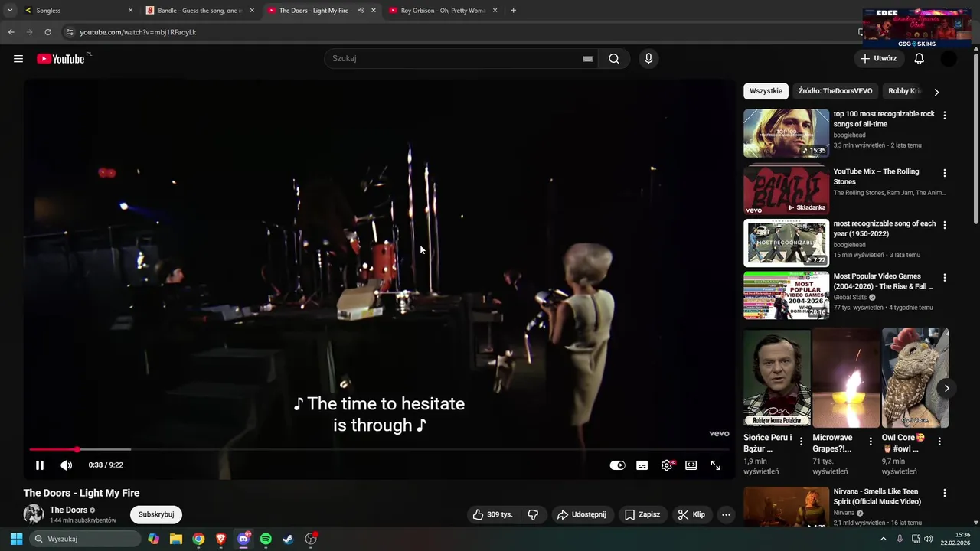Reload the page
This screenshot has width=980, height=551.
[47, 32]
